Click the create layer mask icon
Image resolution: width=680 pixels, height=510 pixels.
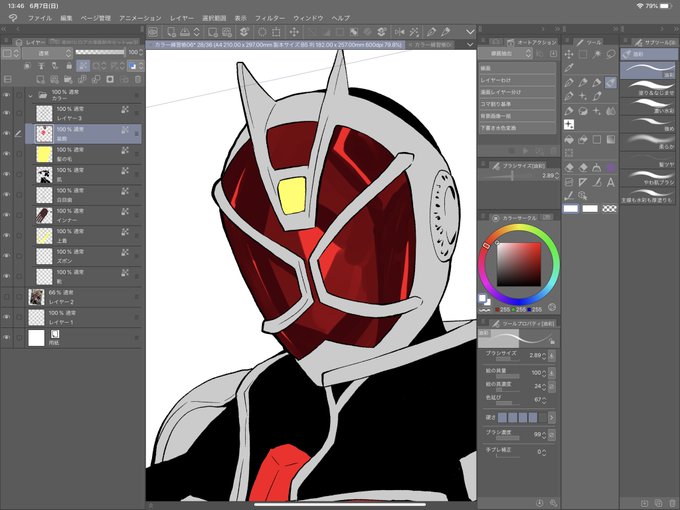[x=110, y=79]
